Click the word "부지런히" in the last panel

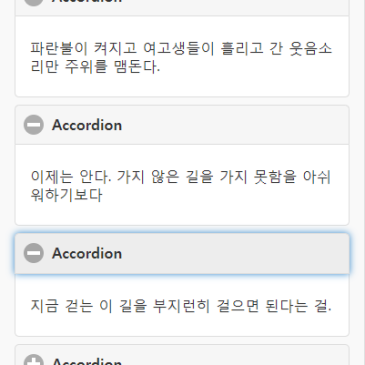pos(181,305)
